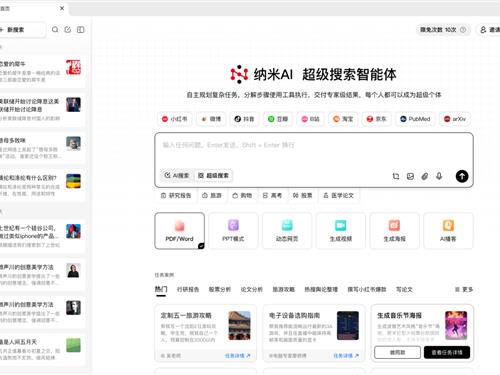The image size is (500, 375).
Task: Choose the 研究报告 quick topic
Action: click(176, 195)
